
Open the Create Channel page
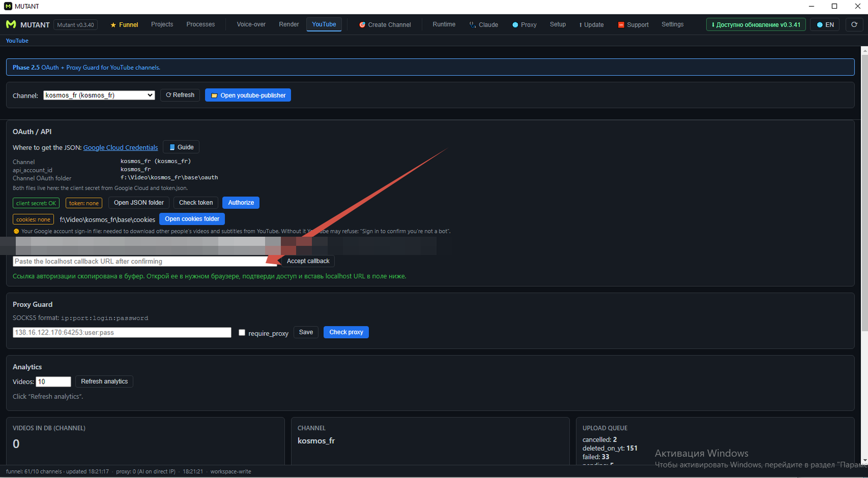(385, 24)
